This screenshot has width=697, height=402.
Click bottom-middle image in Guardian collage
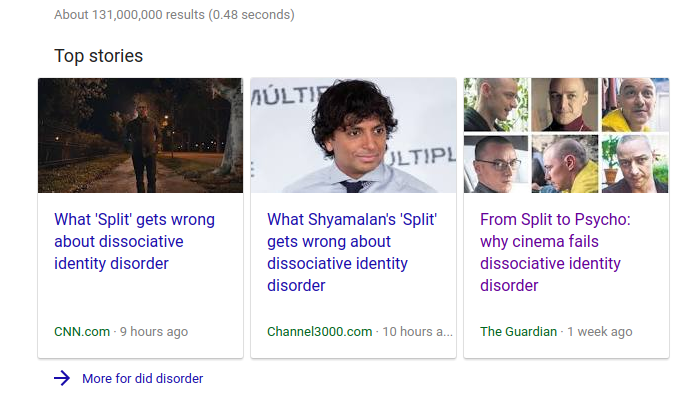click(x=565, y=163)
